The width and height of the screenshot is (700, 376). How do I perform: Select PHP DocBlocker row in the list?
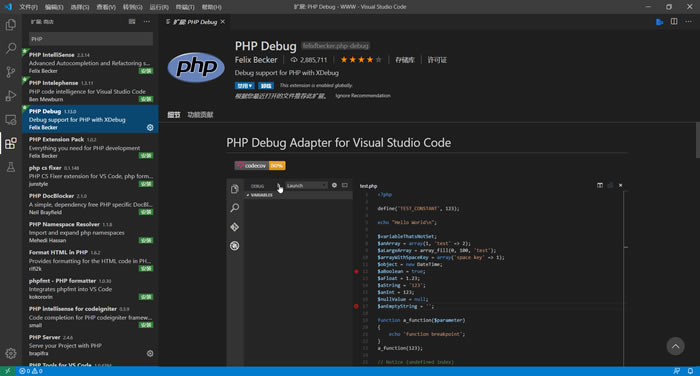tap(90, 204)
